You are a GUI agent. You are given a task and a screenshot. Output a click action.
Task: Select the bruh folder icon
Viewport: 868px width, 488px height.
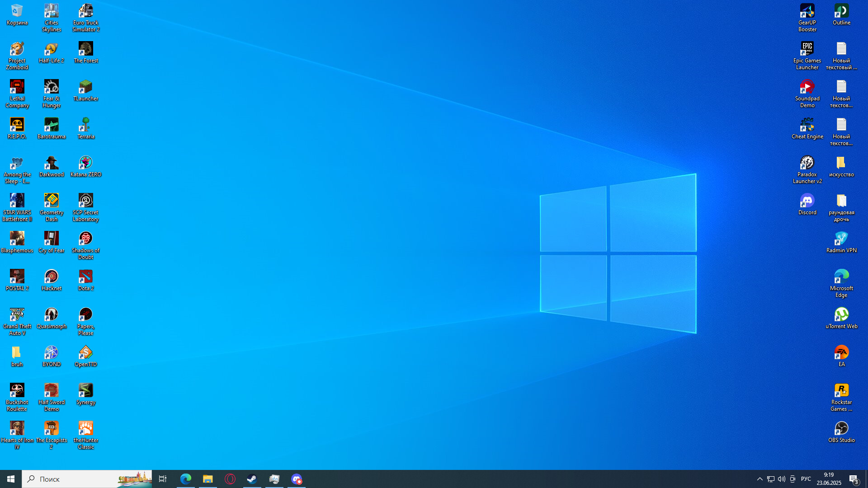click(x=17, y=357)
